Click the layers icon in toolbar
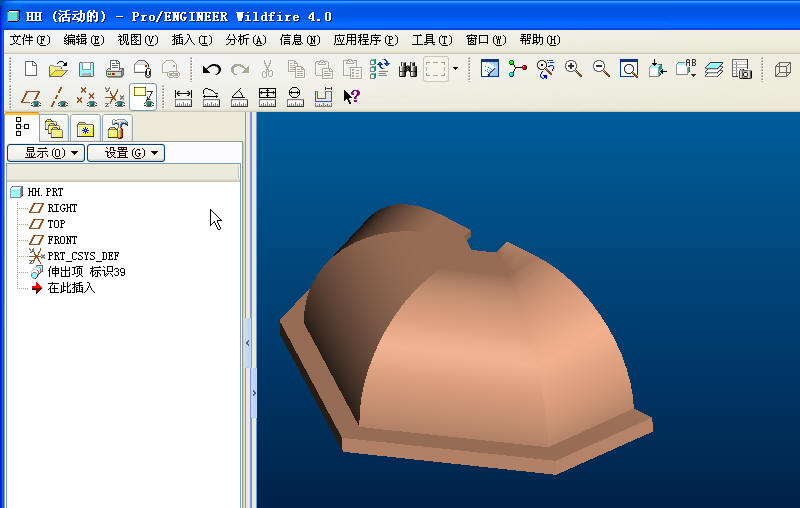800x508 pixels. pos(714,69)
